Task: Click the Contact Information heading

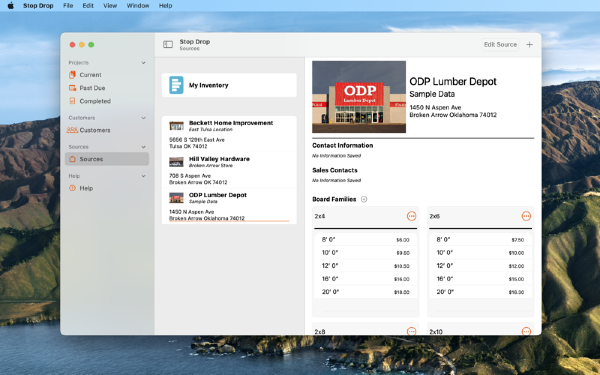Action: [342, 145]
